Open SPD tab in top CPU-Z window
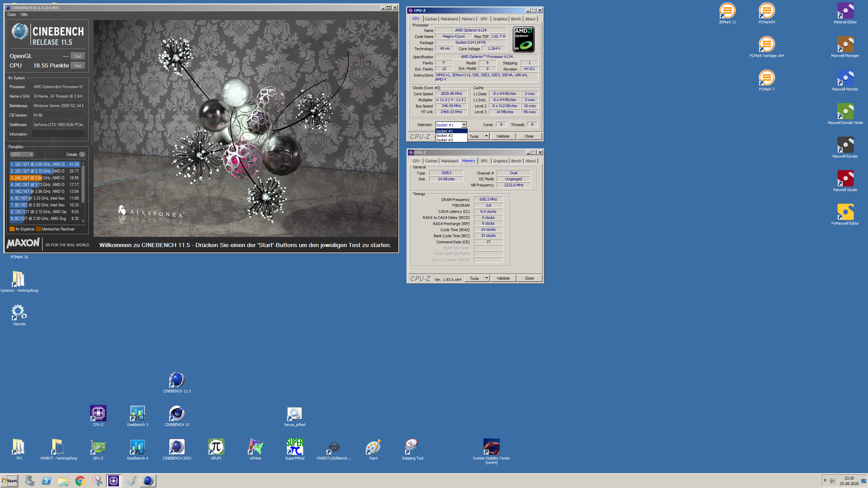 [x=484, y=19]
